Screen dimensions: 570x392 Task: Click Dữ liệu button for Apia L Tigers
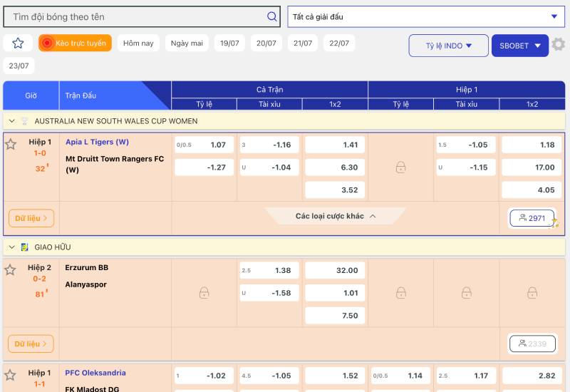point(31,218)
